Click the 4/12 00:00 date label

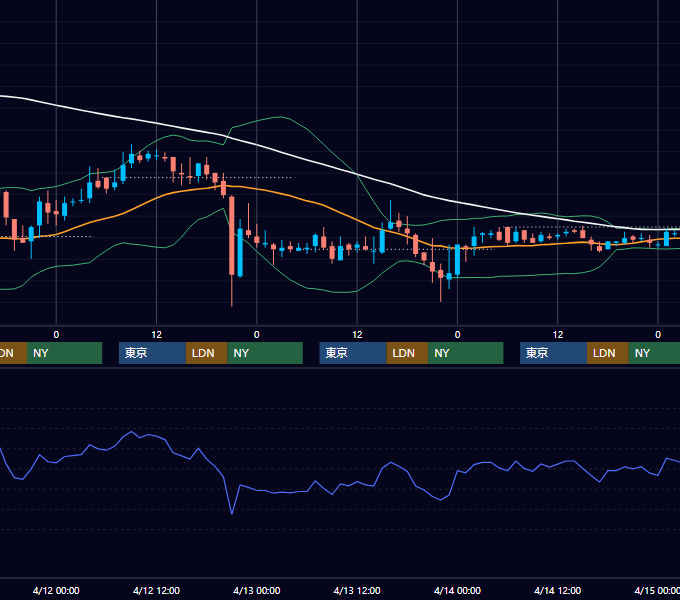tap(56, 590)
